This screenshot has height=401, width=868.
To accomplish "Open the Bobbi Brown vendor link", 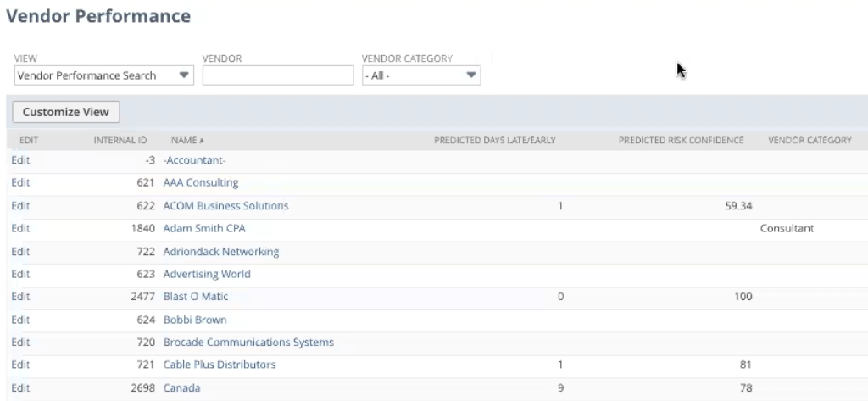I will point(195,320).
